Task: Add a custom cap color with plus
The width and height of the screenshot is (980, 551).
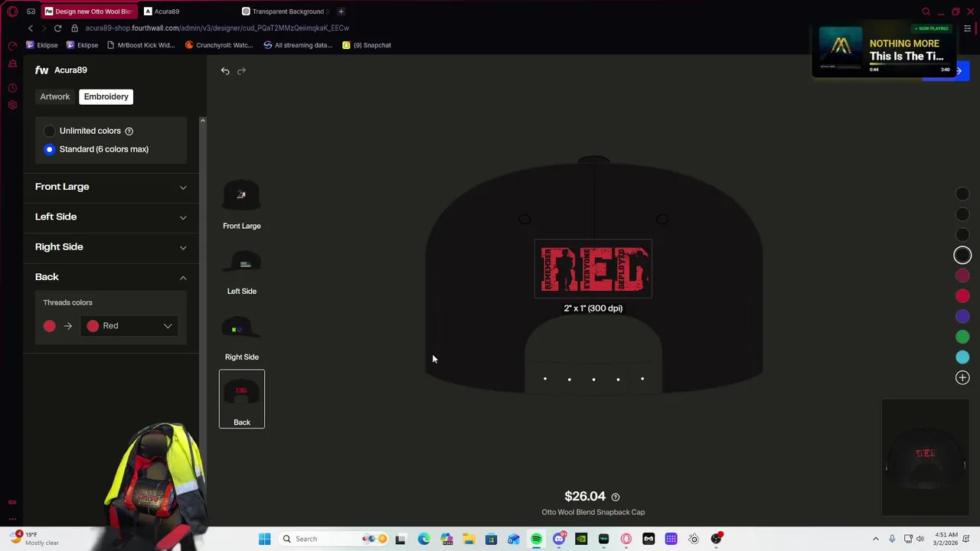Action: point(962,378)
